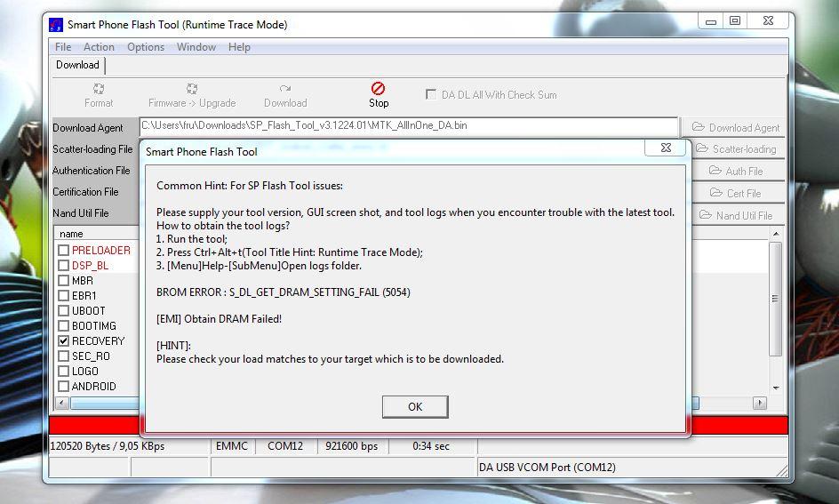Screen dimensions: 839x504
Task: Click the DA USB VCOM Port status
Action: (x=547, y=467)
